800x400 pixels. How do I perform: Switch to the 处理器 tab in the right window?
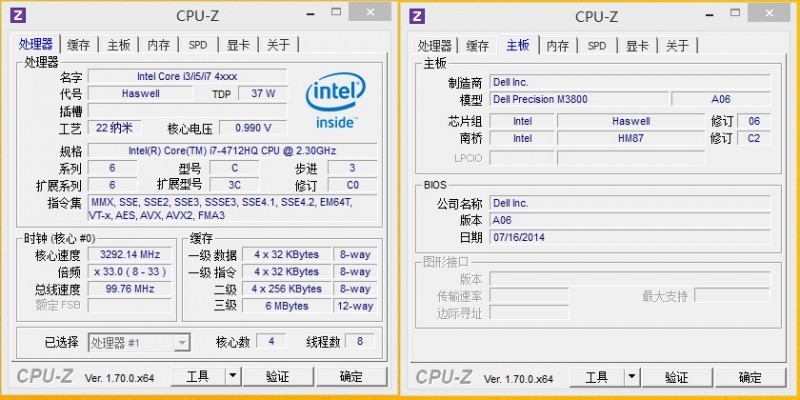coord(435,45)
